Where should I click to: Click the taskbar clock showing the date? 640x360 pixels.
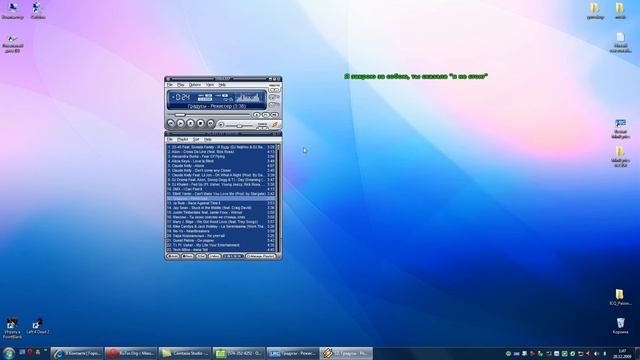(x=622, y=353)
